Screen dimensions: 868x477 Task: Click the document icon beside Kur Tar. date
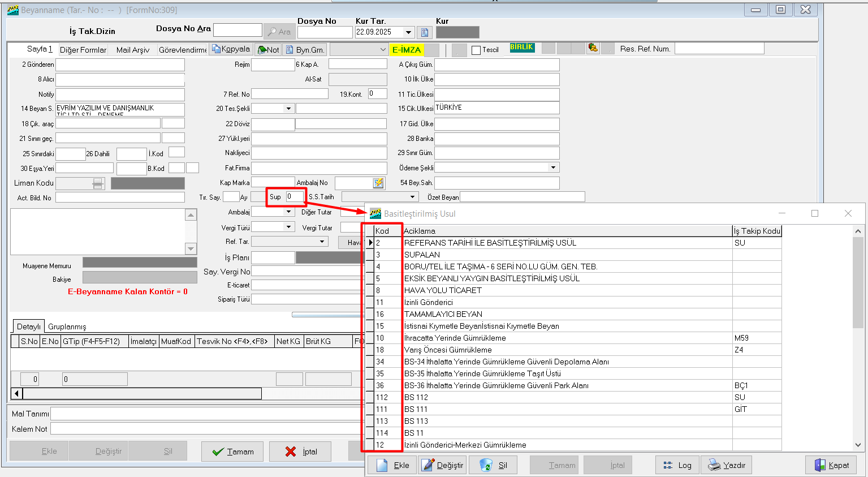425,32
